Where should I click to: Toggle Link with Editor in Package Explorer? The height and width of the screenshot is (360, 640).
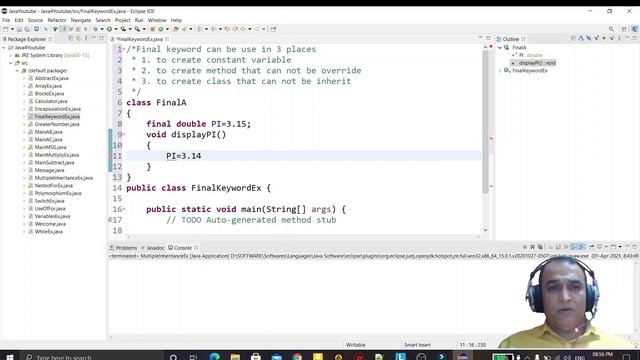[x=78, y=38]
